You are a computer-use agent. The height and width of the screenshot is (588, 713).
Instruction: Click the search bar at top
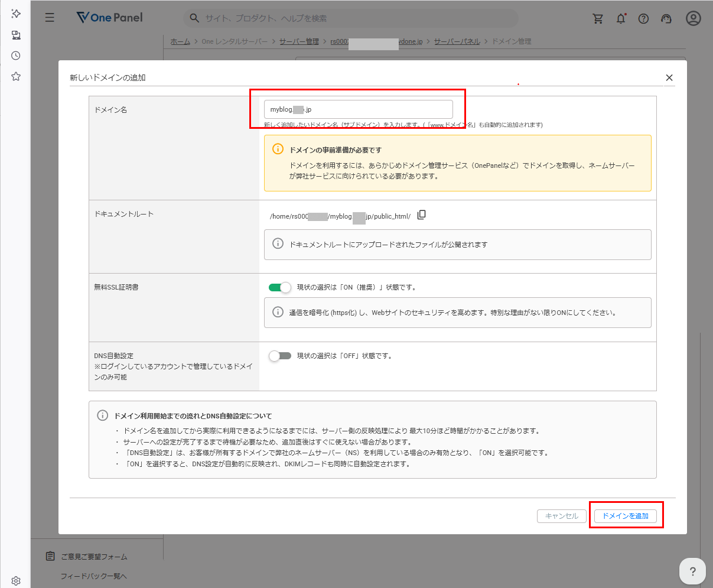351,18
